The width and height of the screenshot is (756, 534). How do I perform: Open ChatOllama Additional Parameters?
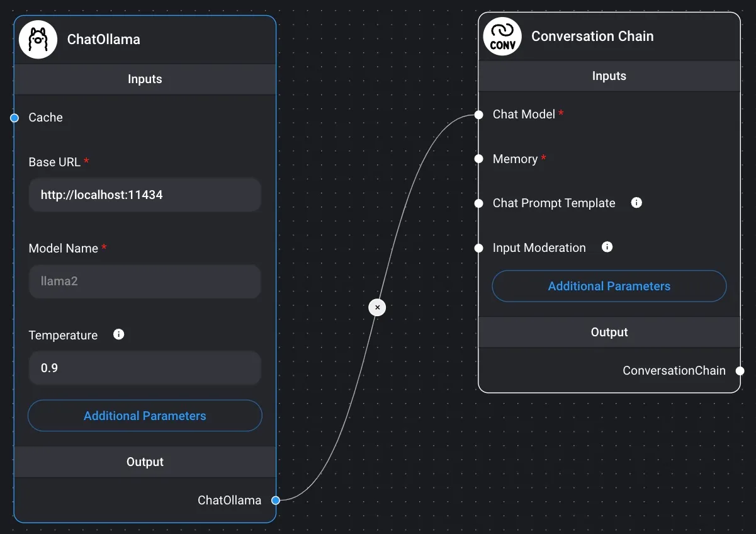coord(145,416)
